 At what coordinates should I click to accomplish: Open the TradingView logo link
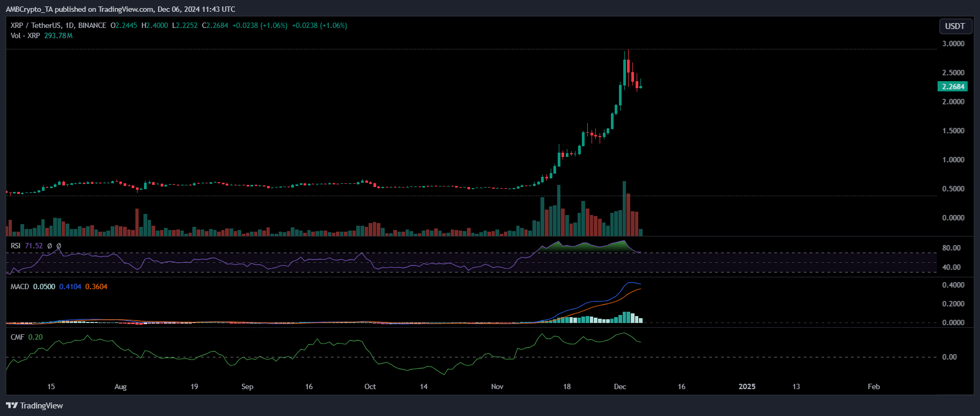(34, 406)
